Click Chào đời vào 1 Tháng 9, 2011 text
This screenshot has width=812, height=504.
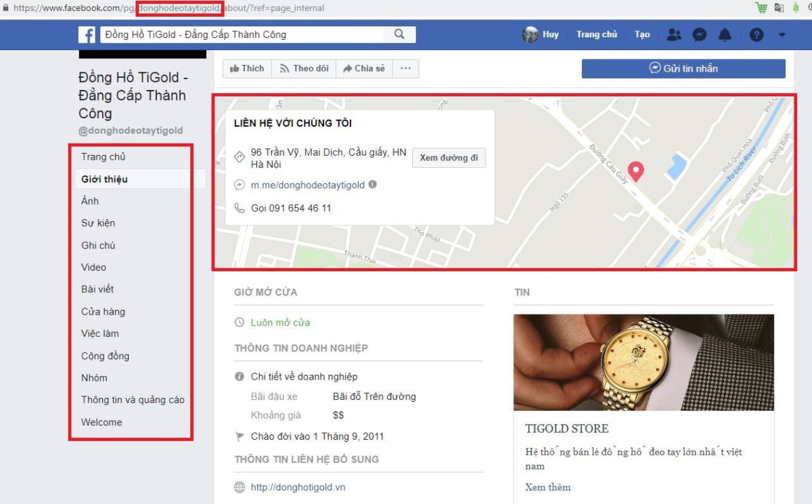pos(317,436)
